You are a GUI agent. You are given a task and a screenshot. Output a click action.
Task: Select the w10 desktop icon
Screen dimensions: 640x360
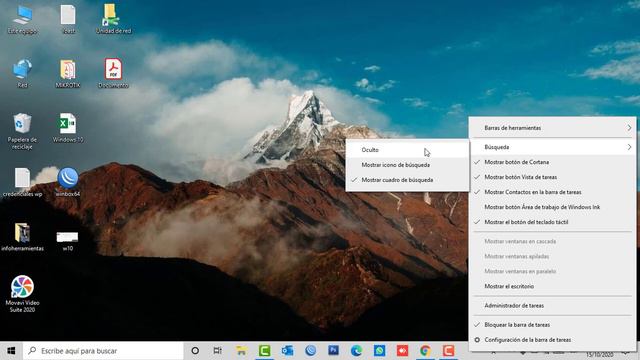tap(68, 241)
